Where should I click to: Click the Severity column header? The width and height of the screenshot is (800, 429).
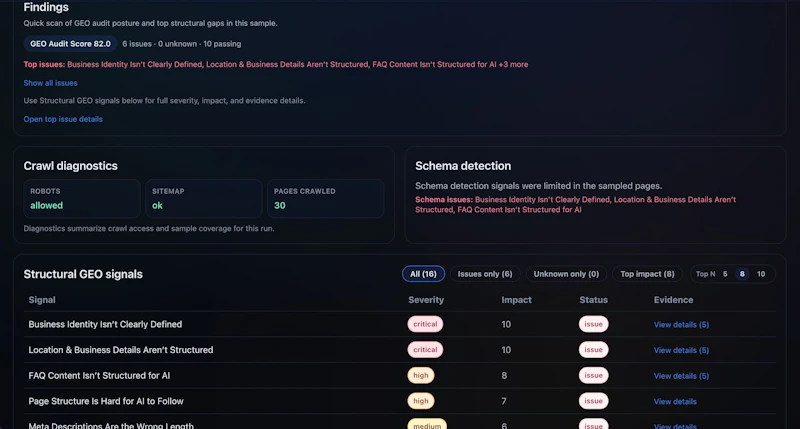pos(426,300)
